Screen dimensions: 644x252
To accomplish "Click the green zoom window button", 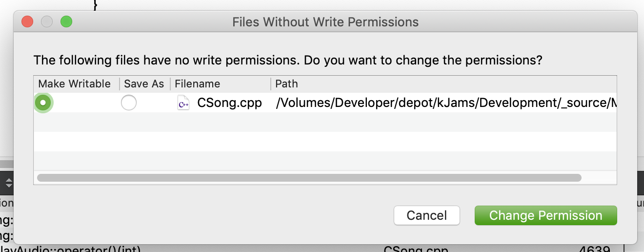I will click(66, 21).
